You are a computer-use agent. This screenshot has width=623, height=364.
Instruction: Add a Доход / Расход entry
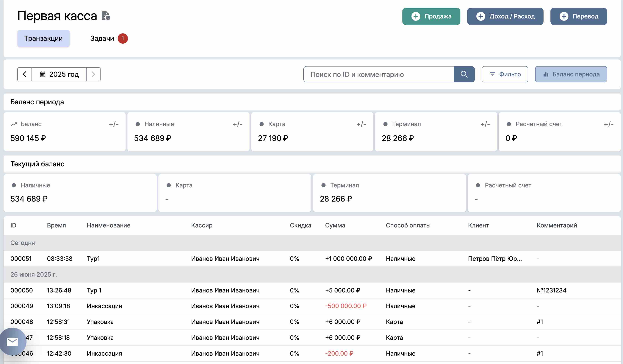pyautogui.click(x=505, y=16)
